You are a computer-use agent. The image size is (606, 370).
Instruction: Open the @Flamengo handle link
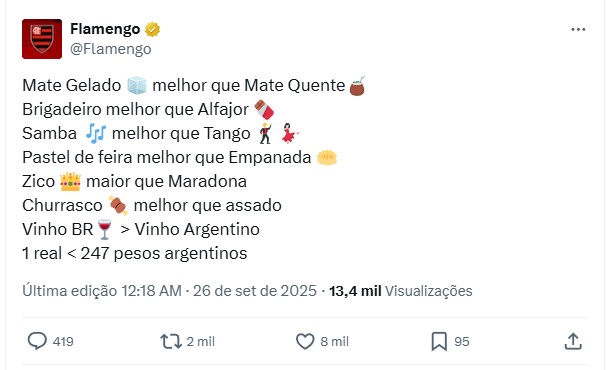(111, 49)
